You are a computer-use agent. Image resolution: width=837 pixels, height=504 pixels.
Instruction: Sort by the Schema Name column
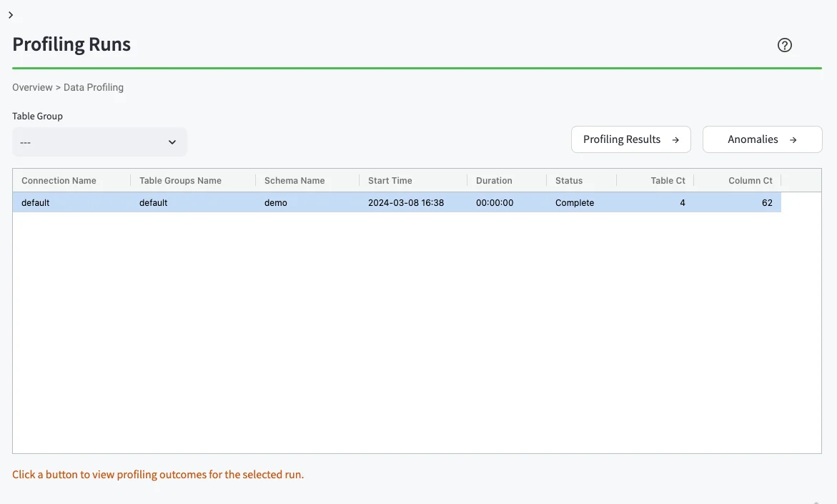(295, 180)
